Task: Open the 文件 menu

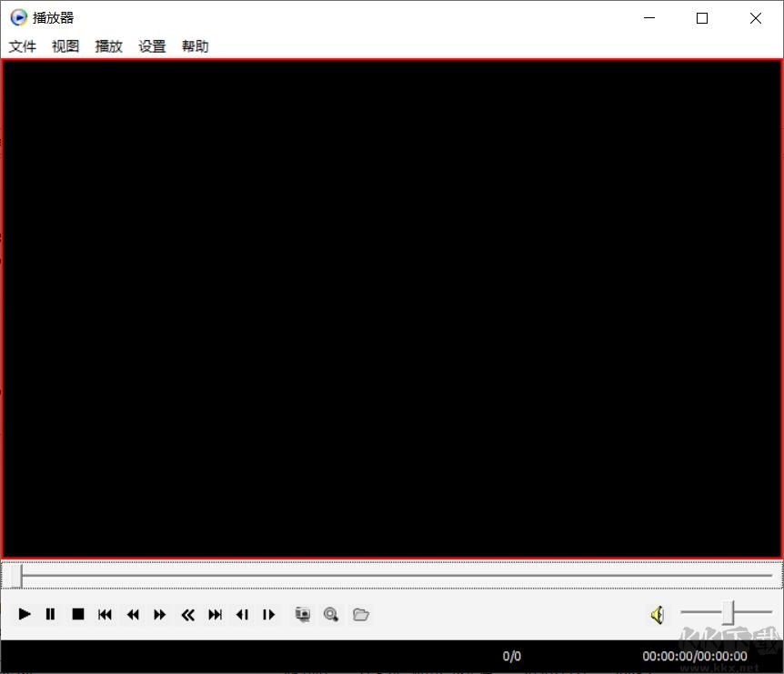Action: tap(22, 46)
